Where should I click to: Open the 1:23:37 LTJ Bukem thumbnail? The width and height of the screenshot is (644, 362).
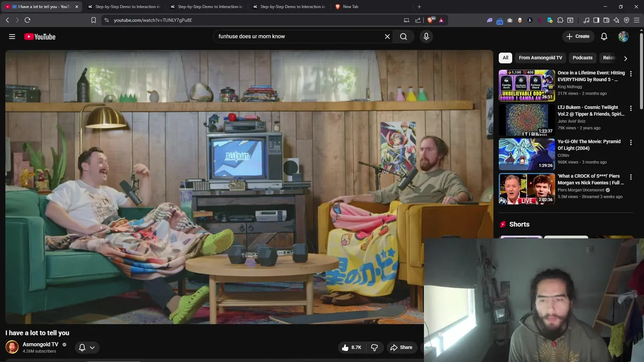pos(527,120)
